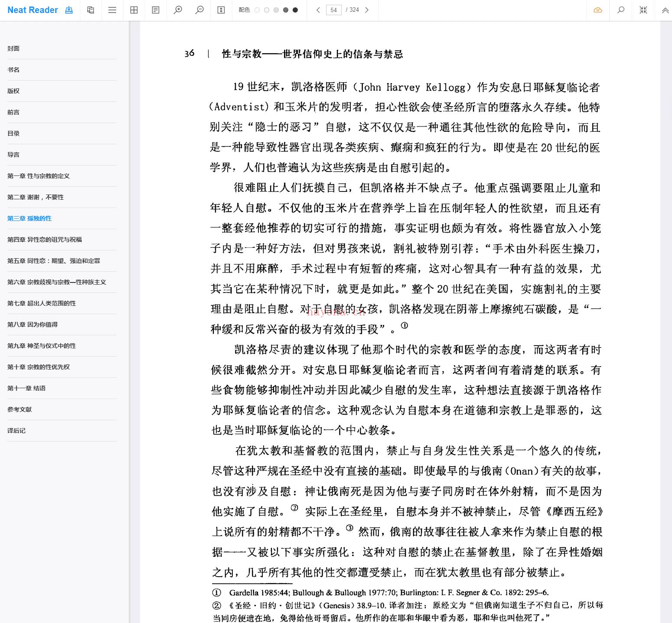Select the second lightest color scheme swatch

pyautogui.click(x=267, y=10)
